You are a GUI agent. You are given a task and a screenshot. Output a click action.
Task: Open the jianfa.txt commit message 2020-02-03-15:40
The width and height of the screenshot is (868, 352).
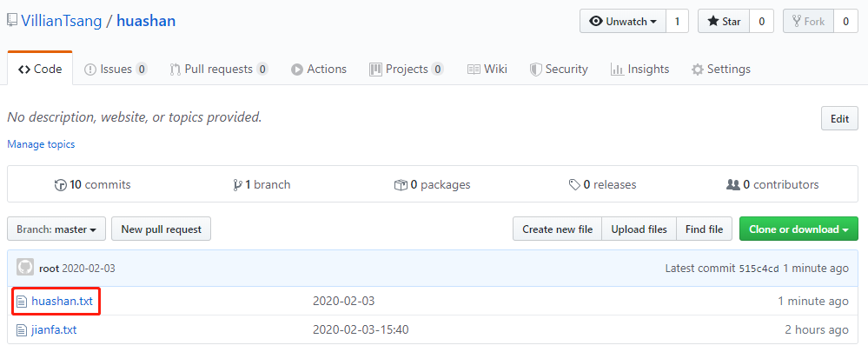361,330
